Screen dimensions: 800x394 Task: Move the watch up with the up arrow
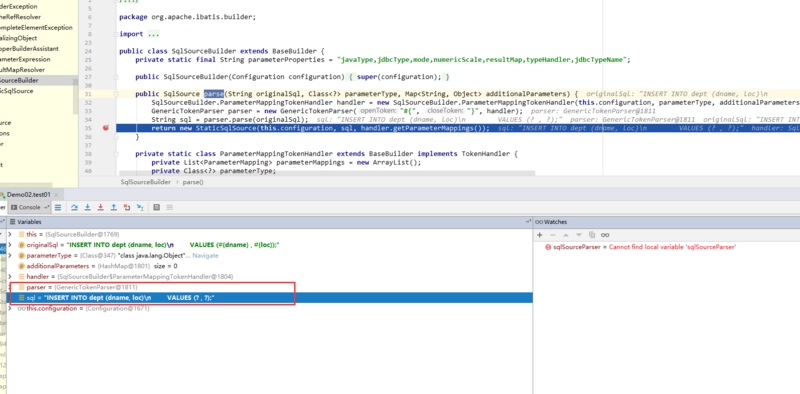click(x=565, y=235)
